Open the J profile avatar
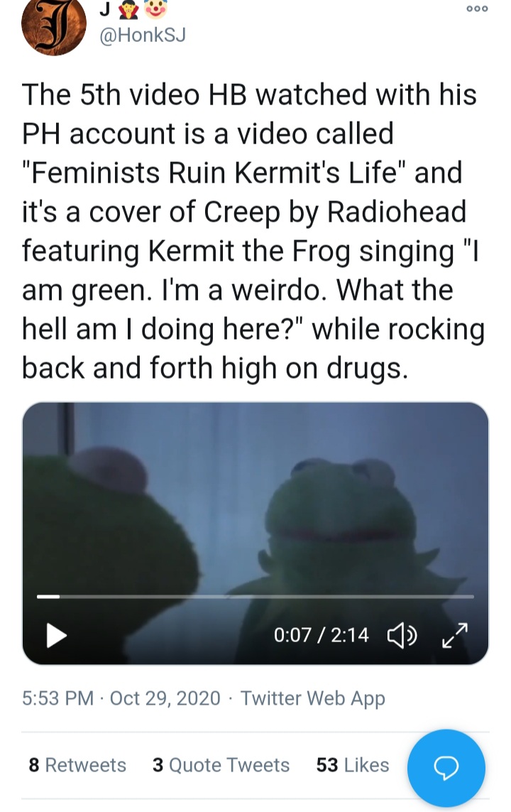This screenshot has width=511, height=812. (53, 25)
